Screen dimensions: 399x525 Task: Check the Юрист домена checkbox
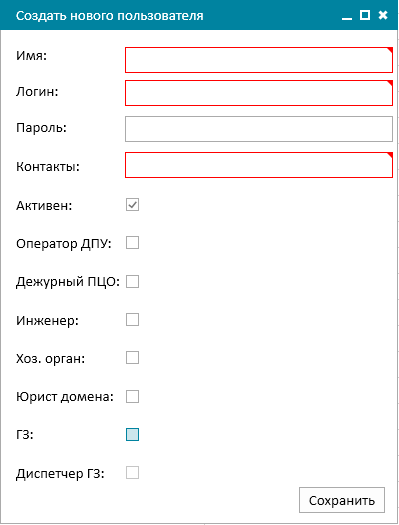133,397
